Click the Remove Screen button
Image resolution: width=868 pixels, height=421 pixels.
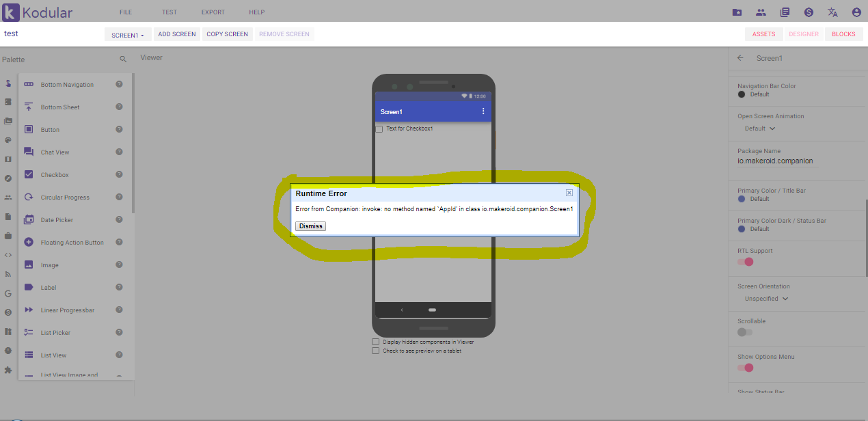pyautogui.click(x=284, y=34)
